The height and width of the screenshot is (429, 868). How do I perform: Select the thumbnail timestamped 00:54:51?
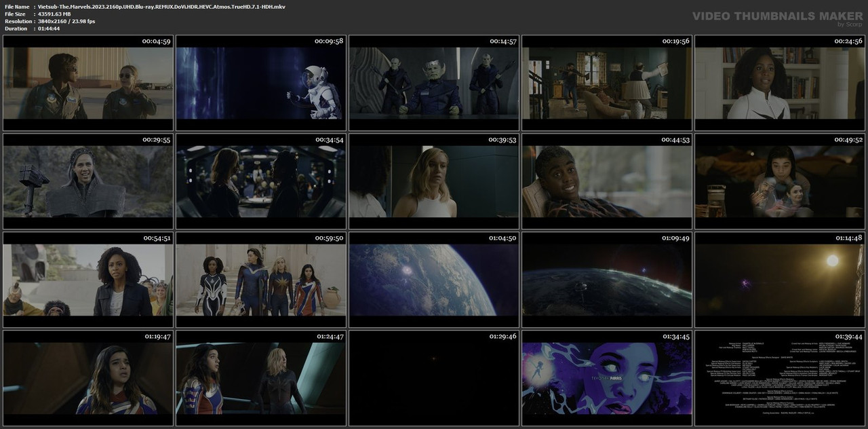tap(88, 280)
